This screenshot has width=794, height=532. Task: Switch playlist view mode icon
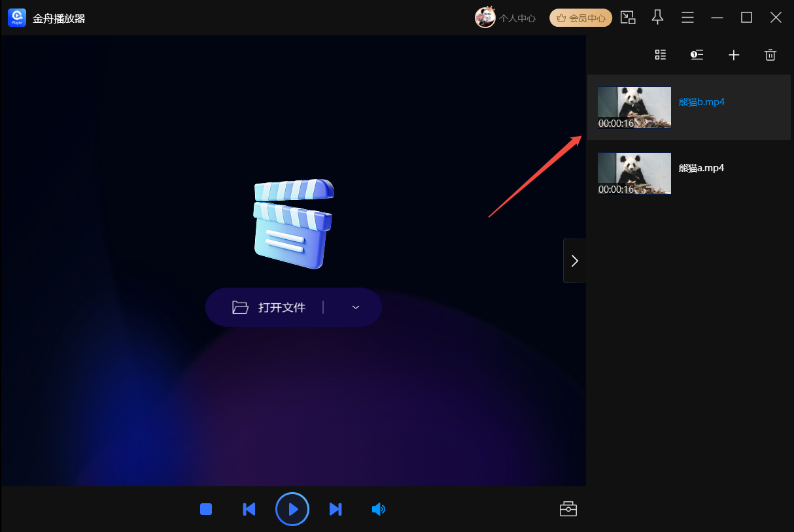click(x=661, y=55)
